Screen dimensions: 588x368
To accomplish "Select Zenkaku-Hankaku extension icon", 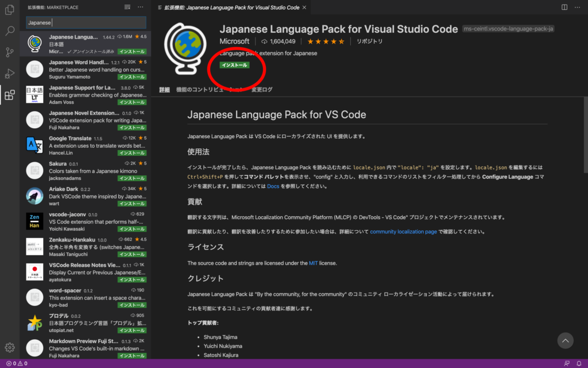I will 34,247.
